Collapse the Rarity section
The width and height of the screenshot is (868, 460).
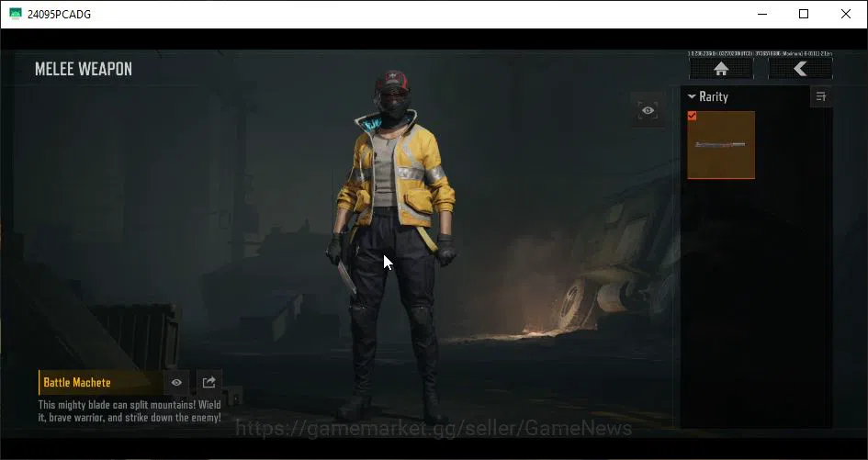coord(692,97)
